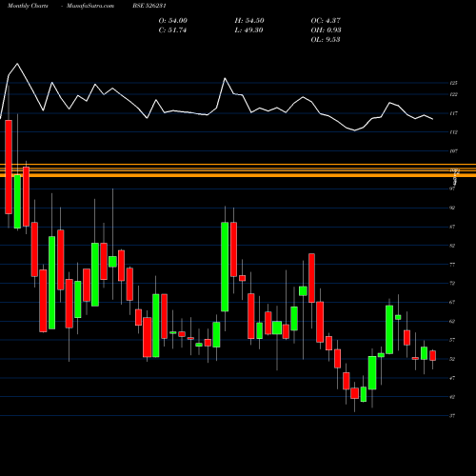The width and height of the screenshot is (476, 476).
Task: Click the 112 price axis label
Action: [x=453, y=132]
